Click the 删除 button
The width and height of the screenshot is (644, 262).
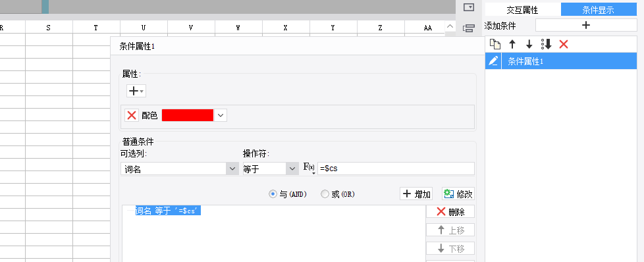(450, 211)
